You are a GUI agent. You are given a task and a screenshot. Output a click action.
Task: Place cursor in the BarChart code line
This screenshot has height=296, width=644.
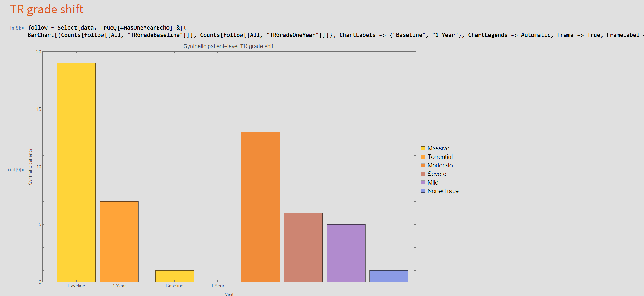(335, 35)
